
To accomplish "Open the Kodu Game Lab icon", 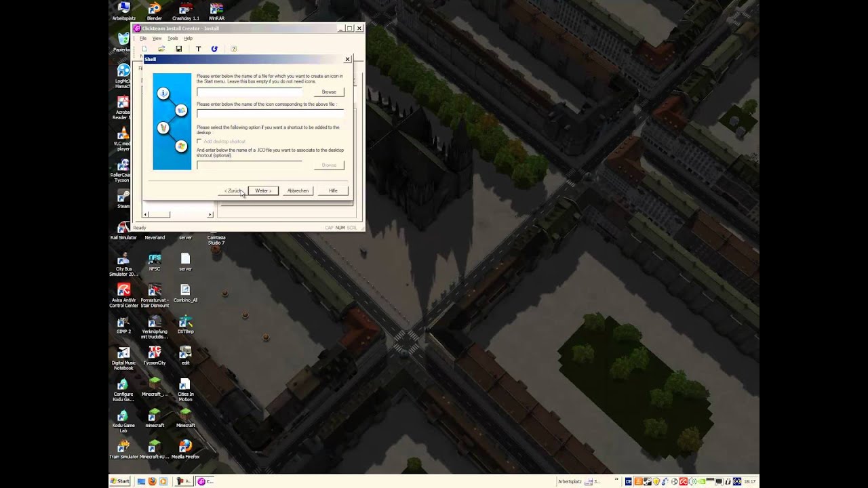I will 123,420.
